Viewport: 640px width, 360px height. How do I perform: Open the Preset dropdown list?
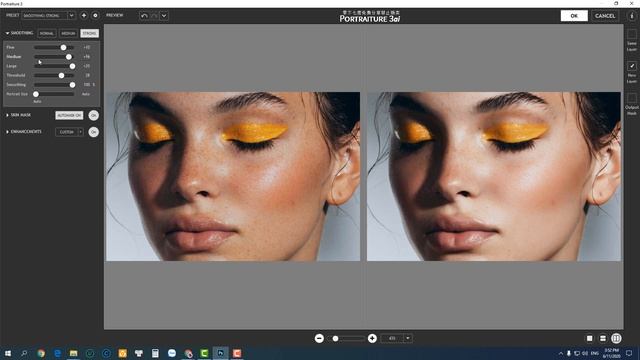coord(49,16)
